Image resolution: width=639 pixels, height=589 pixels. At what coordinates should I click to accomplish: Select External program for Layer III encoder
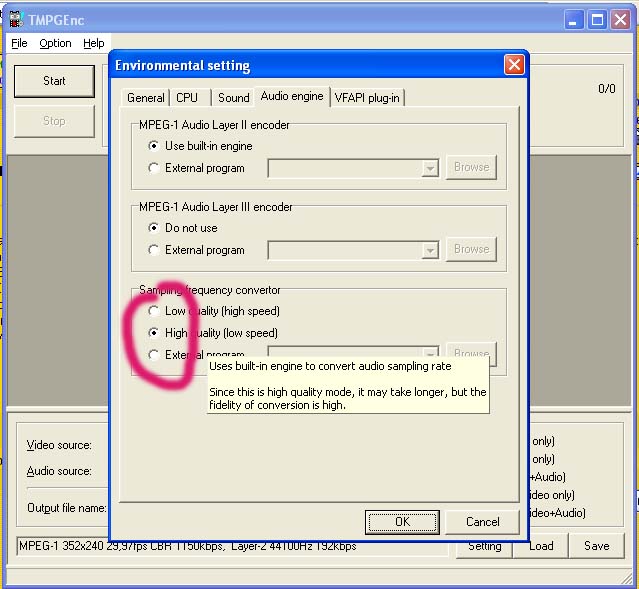coord(196,250)
